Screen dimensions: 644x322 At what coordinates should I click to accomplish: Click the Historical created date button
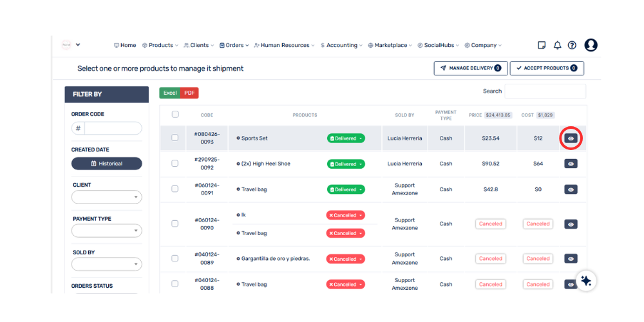pyautogui.click(x=106, y=164)
